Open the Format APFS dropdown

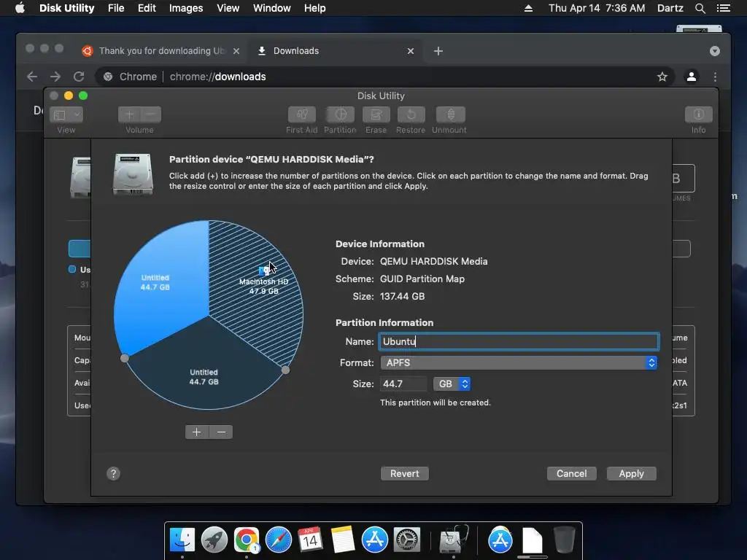pos(519,363)
